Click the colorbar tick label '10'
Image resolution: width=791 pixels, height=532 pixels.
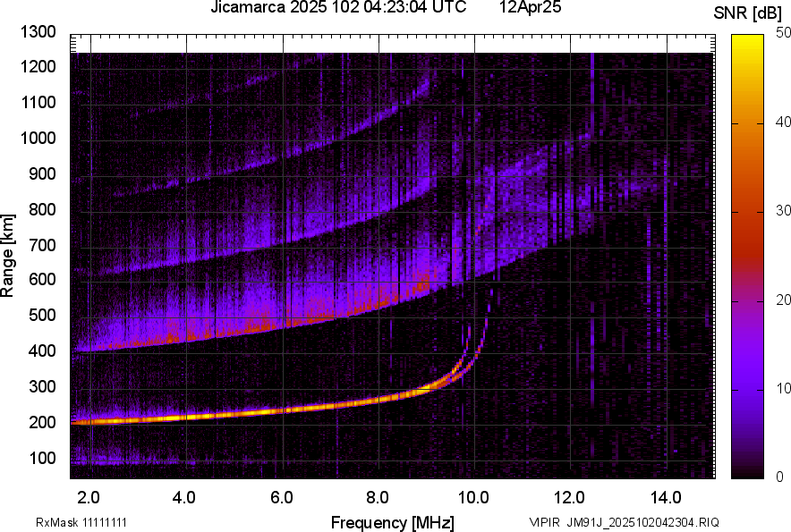pyautogui.click(x=783, y=388)
